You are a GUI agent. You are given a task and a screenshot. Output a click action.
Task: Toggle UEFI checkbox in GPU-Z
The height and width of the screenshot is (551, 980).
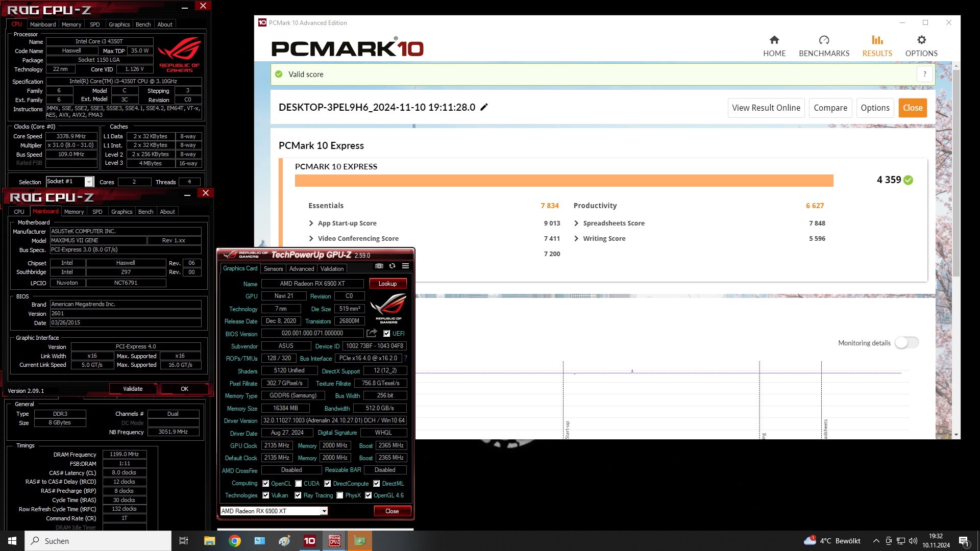click(x=386, y=334)
